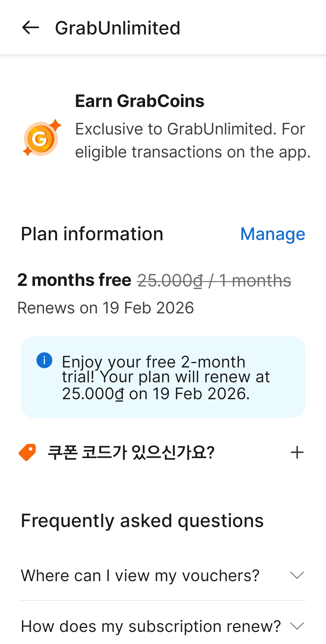Viewport: 326px width, 644px height.
Task: Click the blue info icon
Action: pyautogui.click(x=44, y=360)
